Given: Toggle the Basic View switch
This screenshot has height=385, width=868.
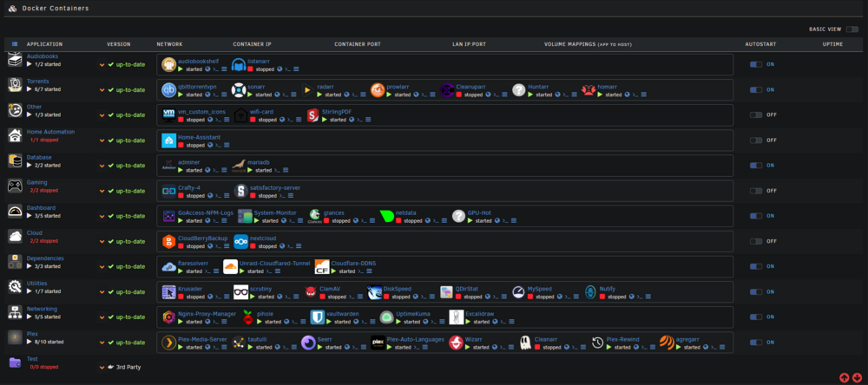Looking at the screenshot, I should (852, 29).
